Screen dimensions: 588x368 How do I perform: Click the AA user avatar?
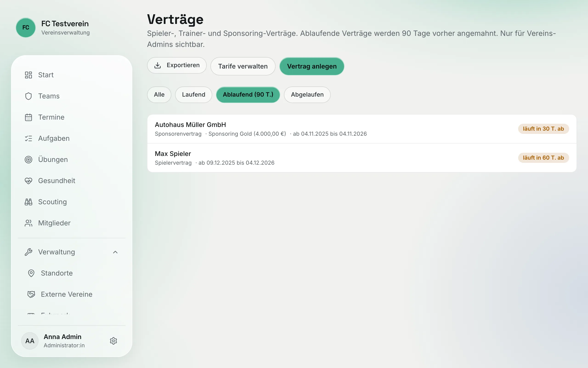coord(30,341)
